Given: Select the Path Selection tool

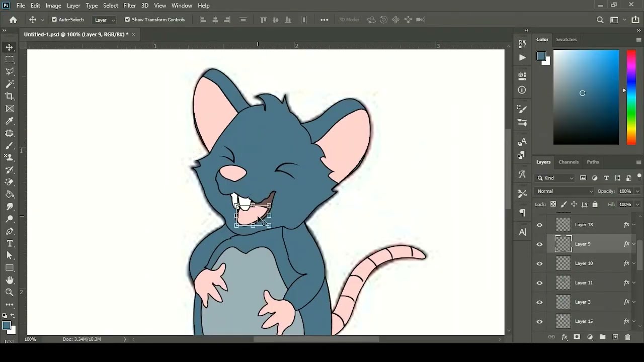Looking at the screenshot, I should [10, 255].
